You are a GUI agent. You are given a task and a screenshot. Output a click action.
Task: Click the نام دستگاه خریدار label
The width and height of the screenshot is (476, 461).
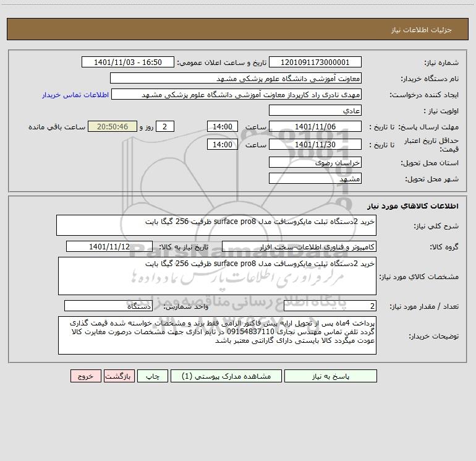click(430, 79)
